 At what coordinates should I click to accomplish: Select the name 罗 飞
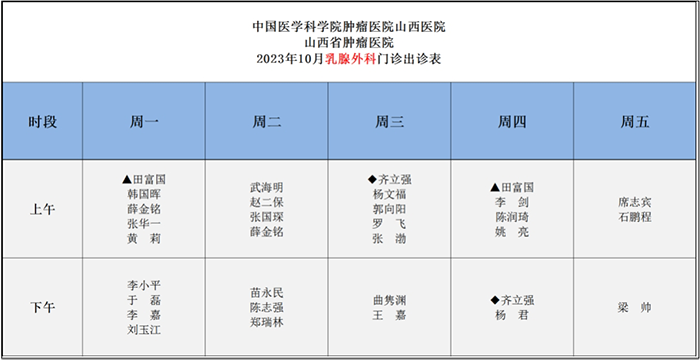coord(389,224)
